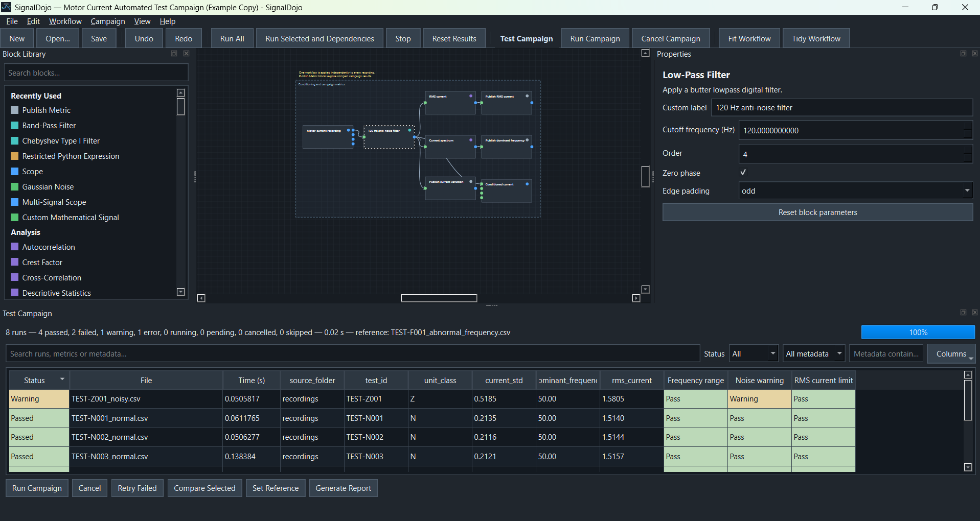Float the Test Campaign panel
Screen dimensions: 980x521
963,313
